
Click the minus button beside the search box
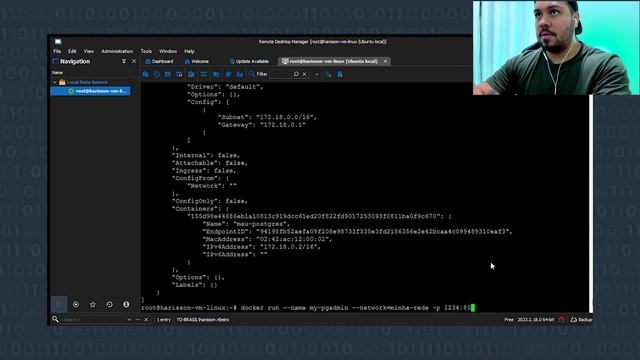(x=138, y=320)
